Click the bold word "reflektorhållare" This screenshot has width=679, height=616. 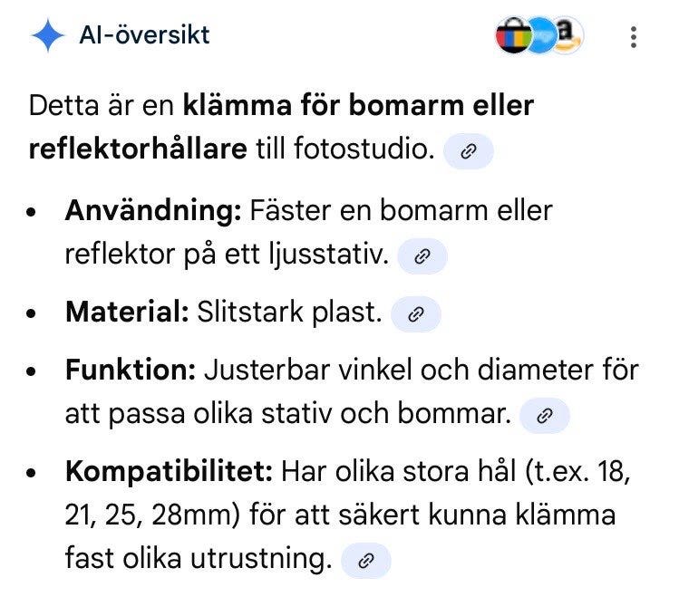[137, 149]
